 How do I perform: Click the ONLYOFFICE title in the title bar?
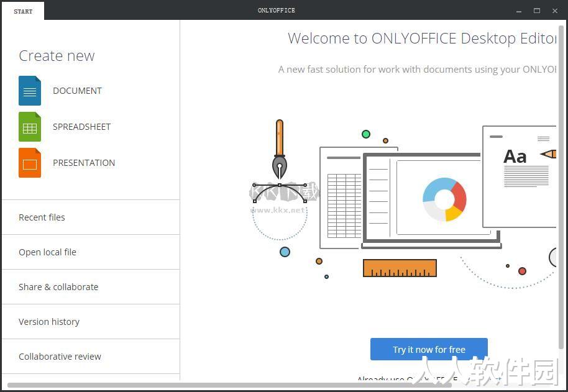click(x=277, y=11)
